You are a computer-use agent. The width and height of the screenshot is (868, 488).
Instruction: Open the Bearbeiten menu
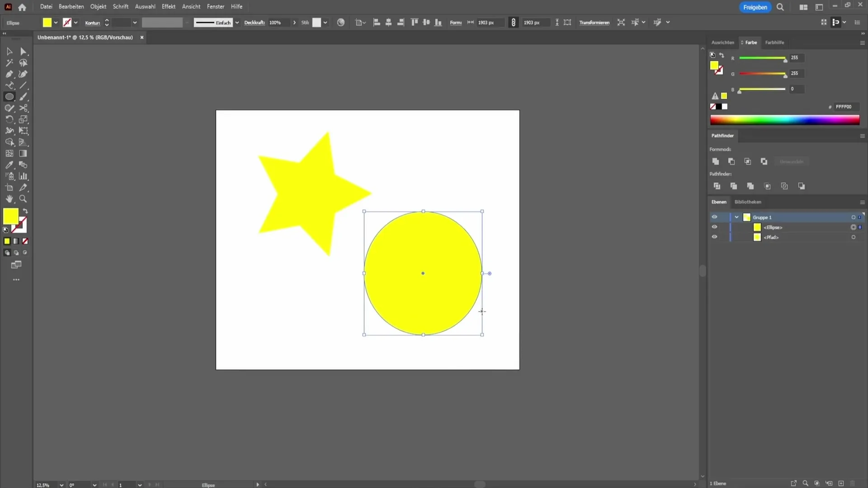click(71, 7)
